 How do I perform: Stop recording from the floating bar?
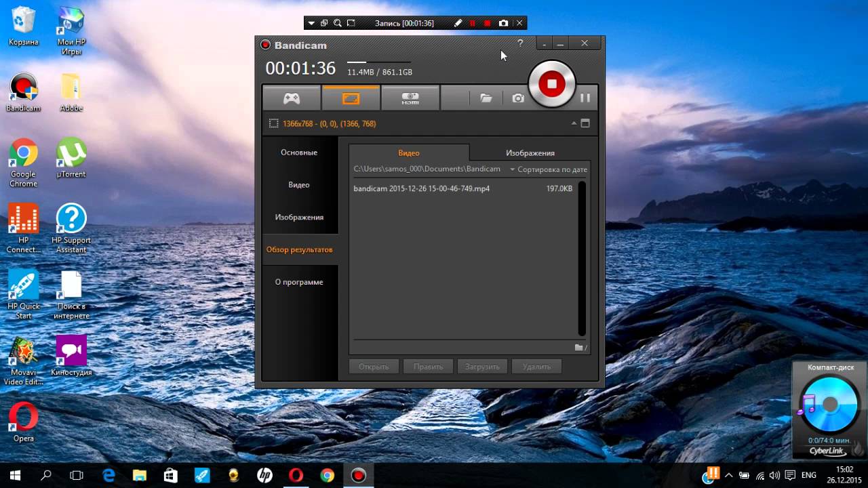tap(487, 23)
